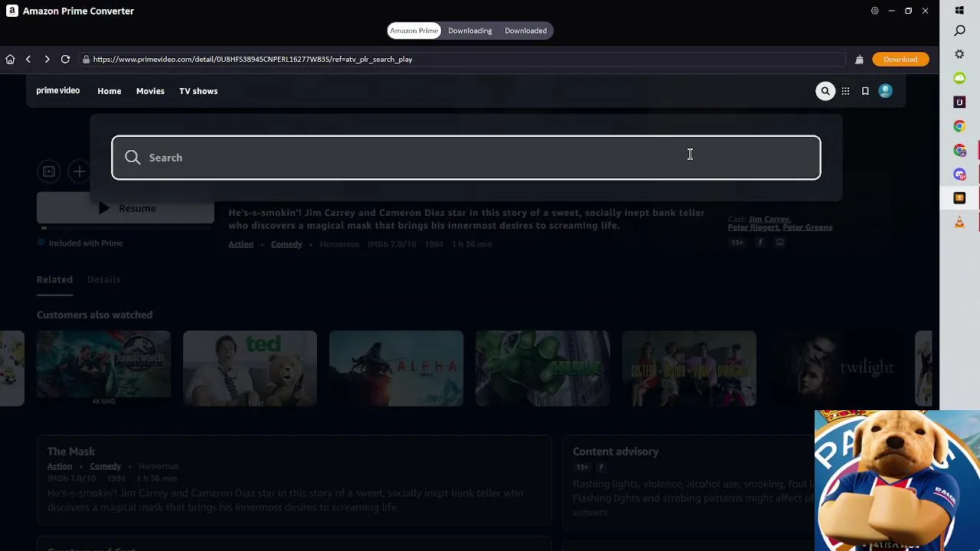Click Comedy link in The Mask card
Screen dimensions: 980x551
coord(105,466)
